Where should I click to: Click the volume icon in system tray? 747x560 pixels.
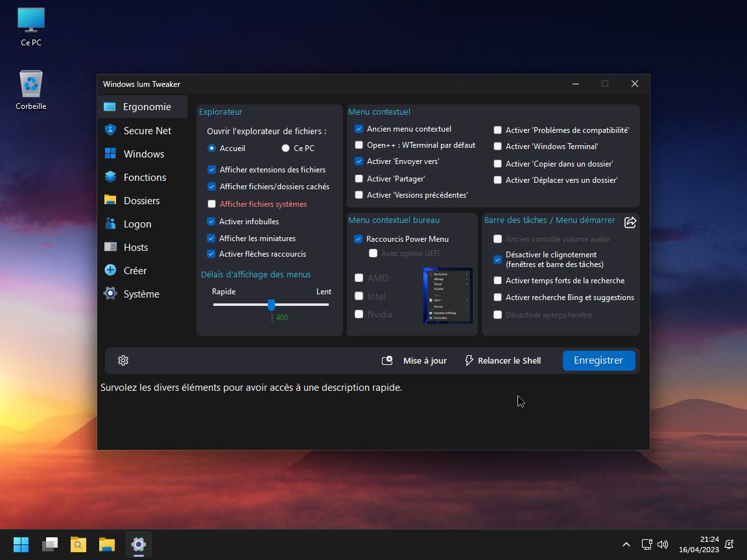(663, 544)
